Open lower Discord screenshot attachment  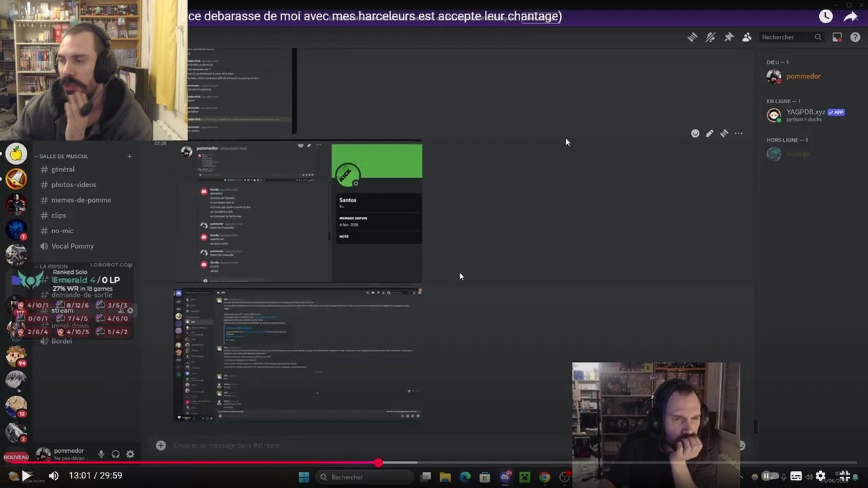coord(299,354)
